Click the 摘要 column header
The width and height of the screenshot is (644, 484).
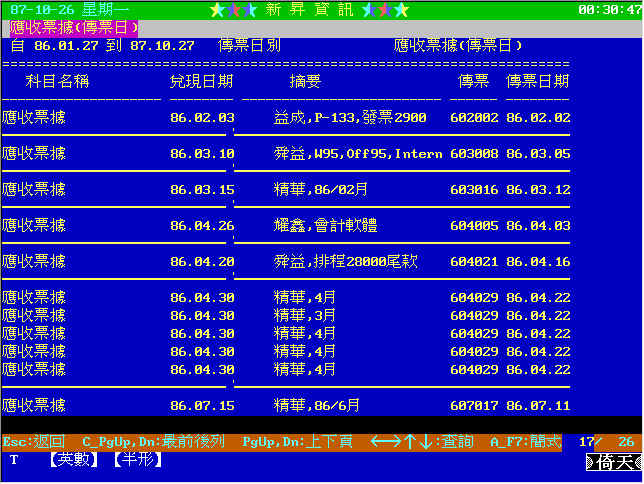[305, 81]
